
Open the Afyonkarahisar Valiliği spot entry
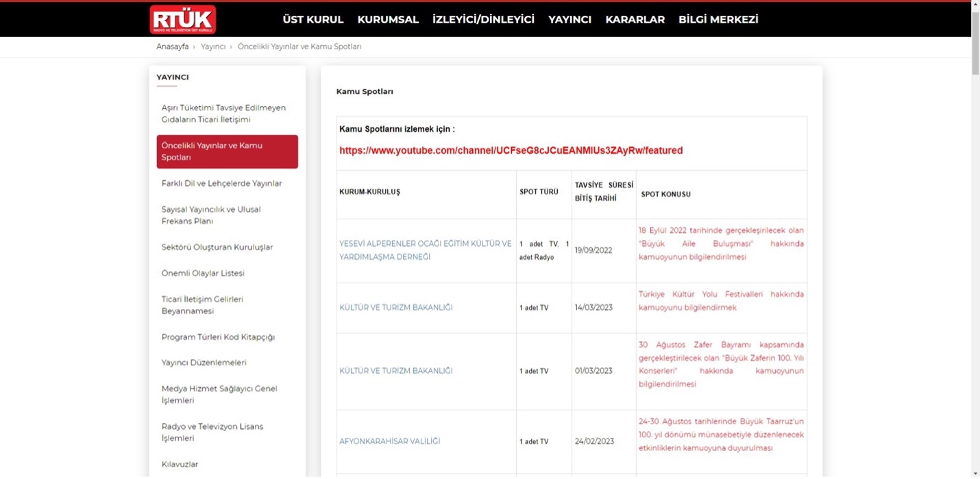click(x=389, y=441)
